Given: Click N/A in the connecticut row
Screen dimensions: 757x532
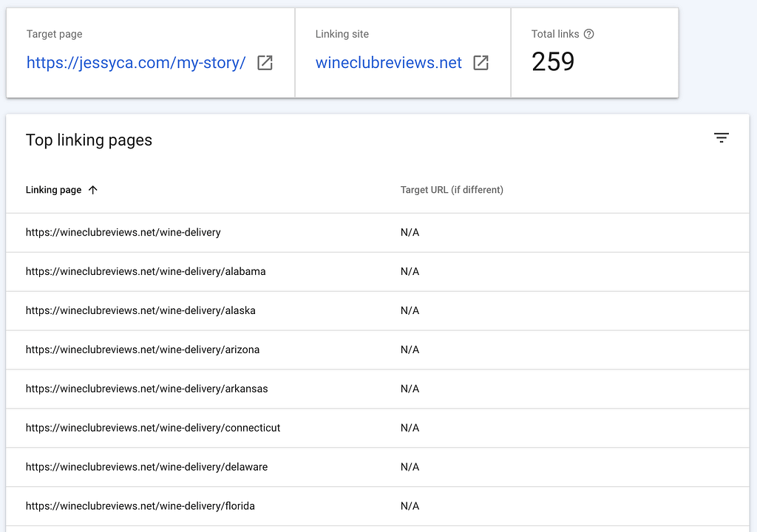Looking at the screenshot, I should coord(410,428).
